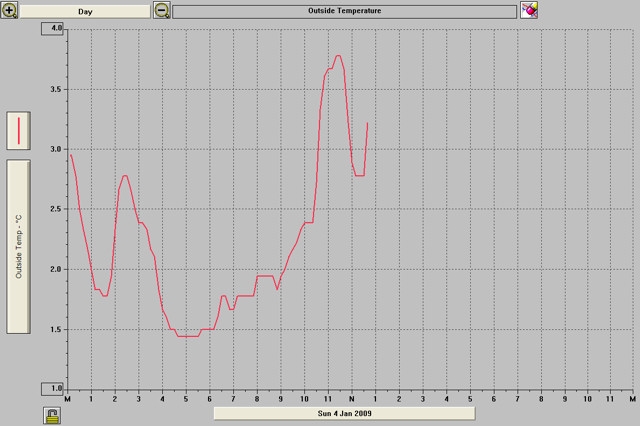This screenshot has height=426, width=640.
Task: Toggle the padlock icon below the graph
Action: (51, 413)
